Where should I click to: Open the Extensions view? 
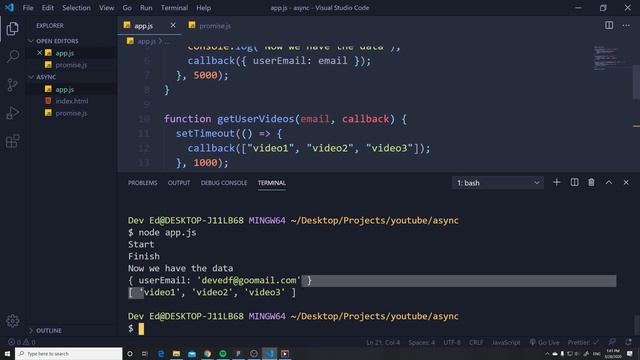[x=13, y=141]
